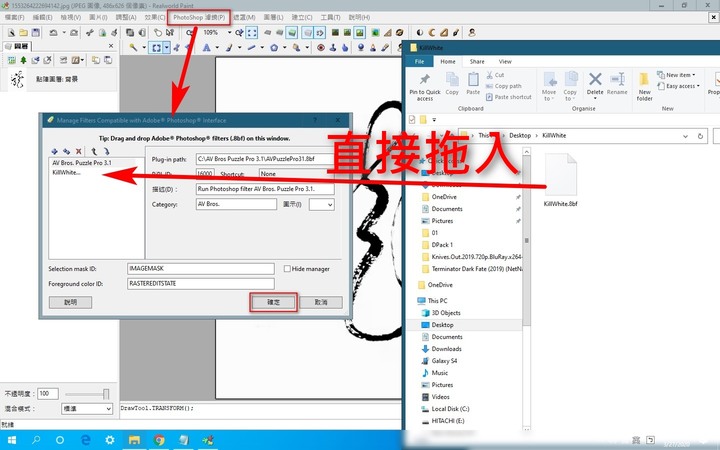Click the 確定 confirm button in the filter dialog

coord(274,302)
